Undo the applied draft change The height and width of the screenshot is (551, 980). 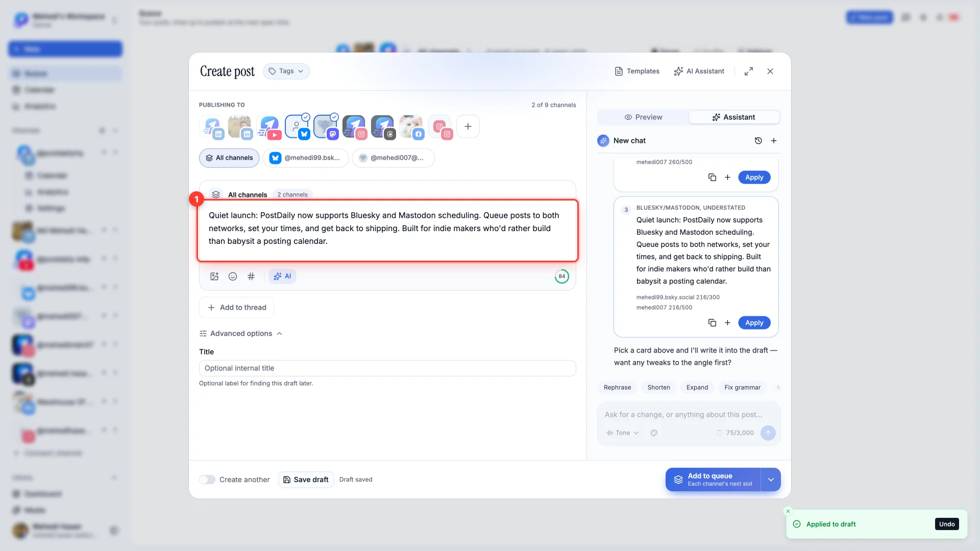click(947, 524)
